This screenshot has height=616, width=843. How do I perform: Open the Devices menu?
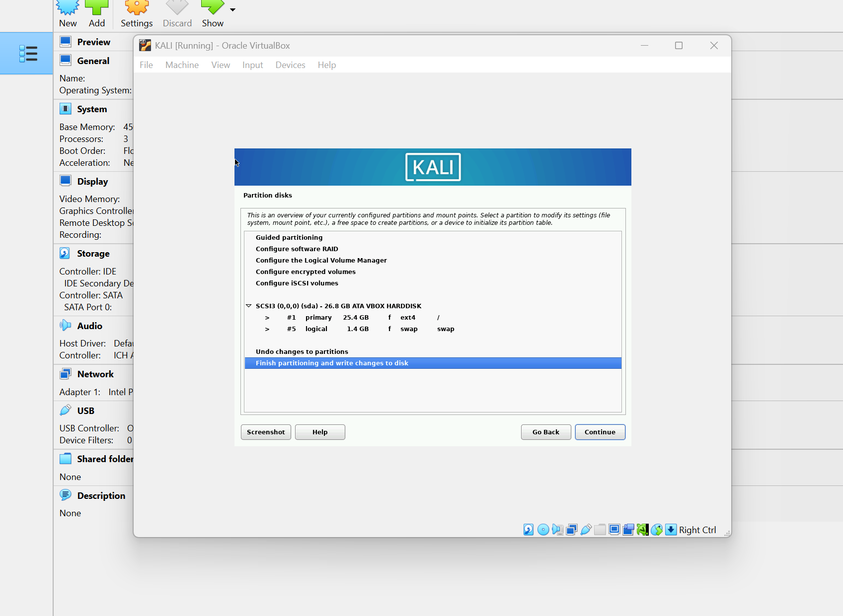pyautogui.click(x=291, y=65)
